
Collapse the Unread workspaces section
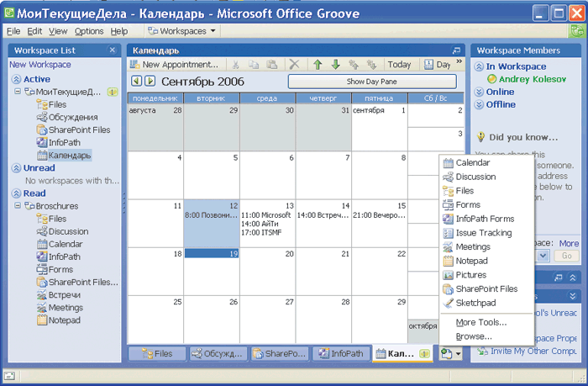(16, 168)
